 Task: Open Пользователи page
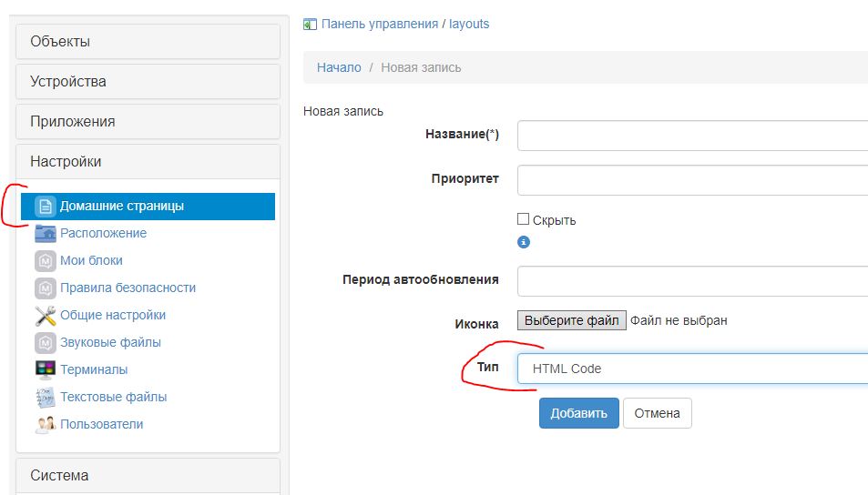coord(102,424)
